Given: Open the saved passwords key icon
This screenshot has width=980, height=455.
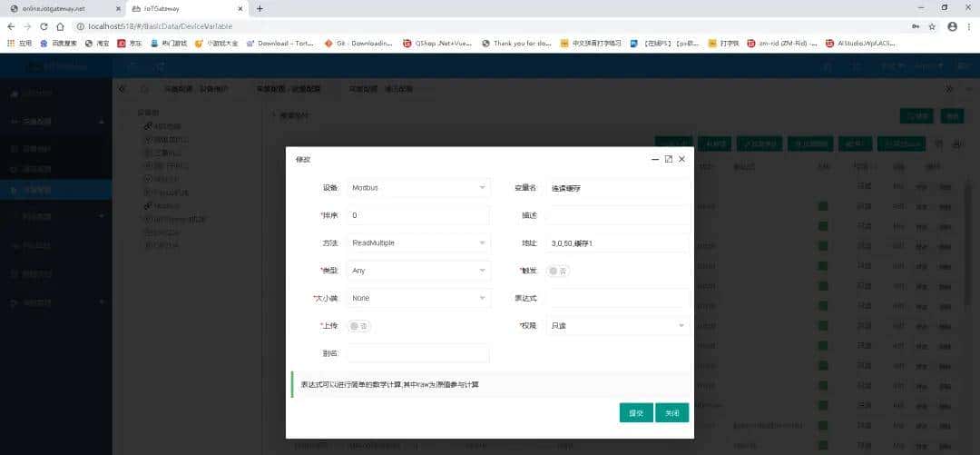Looking at the screenshot, I should pyautogui.click(x=916, y=27).
